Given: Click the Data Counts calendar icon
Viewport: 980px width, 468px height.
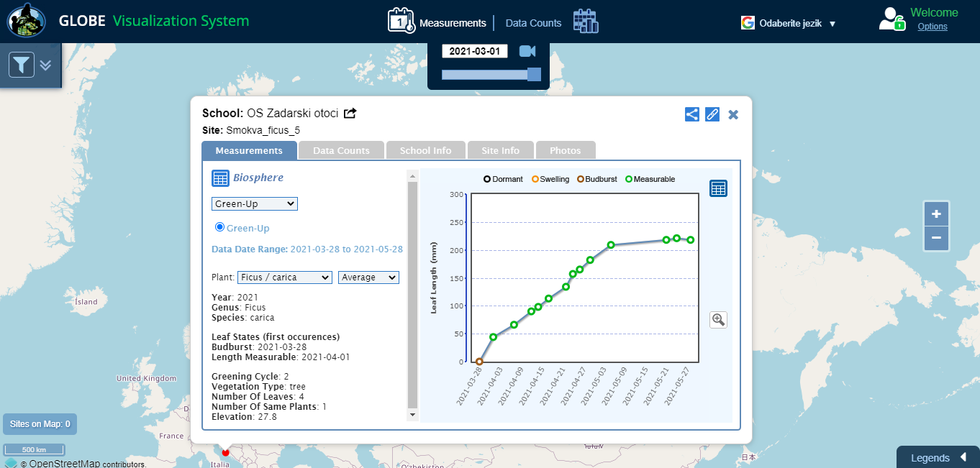Looking at the screenshot, I should click(x=586, y=22).
